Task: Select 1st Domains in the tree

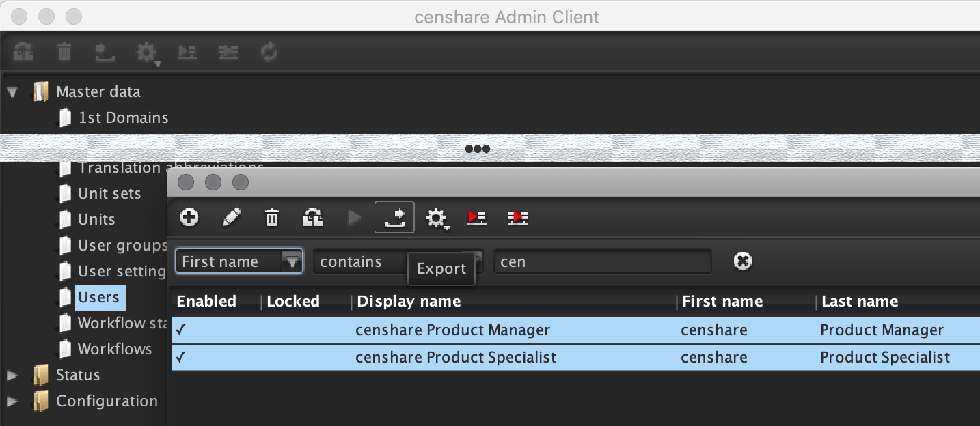Action: click(x=123, y=117)
